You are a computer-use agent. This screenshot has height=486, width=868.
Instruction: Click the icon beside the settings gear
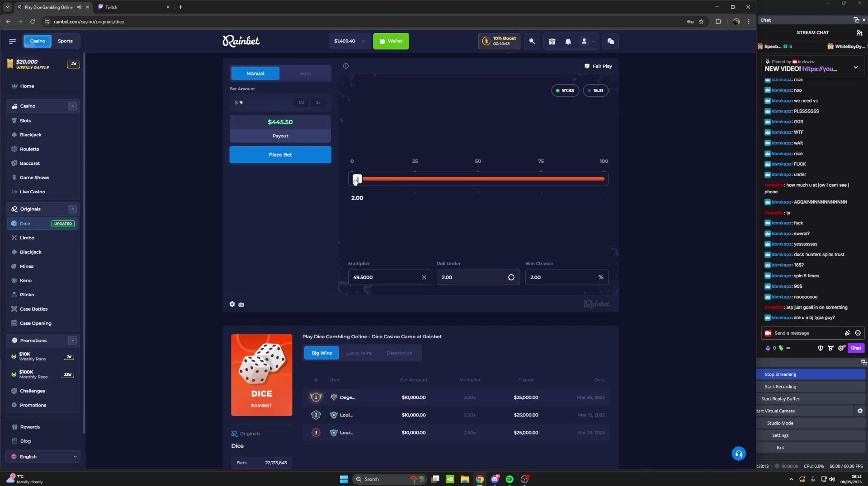(x=241, y=304)
